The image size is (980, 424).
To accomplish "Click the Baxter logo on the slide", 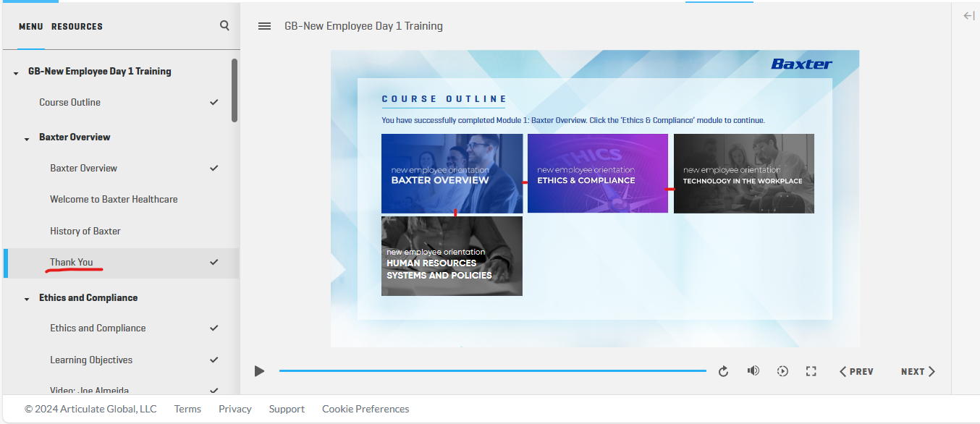I will coord(802,64).
